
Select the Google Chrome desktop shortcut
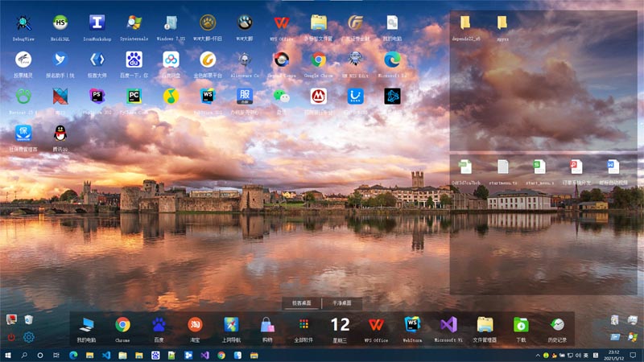pyautogui.click(x=318, y=60)
